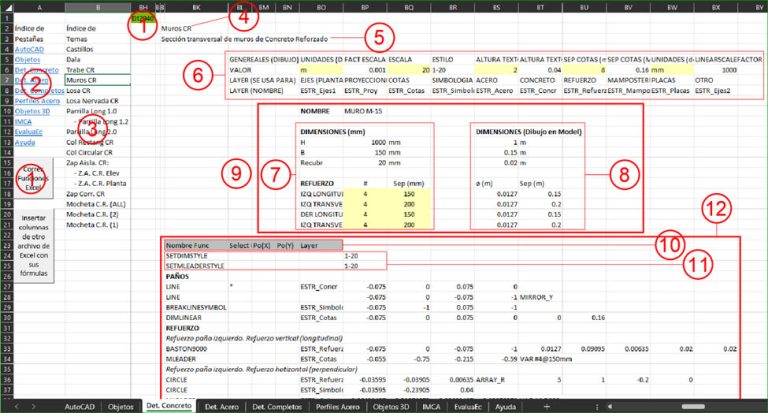The width and height of the screenshot is (768, 413).
Task: Click the yellow ESCALA value 20 cell
Action: 409,70
